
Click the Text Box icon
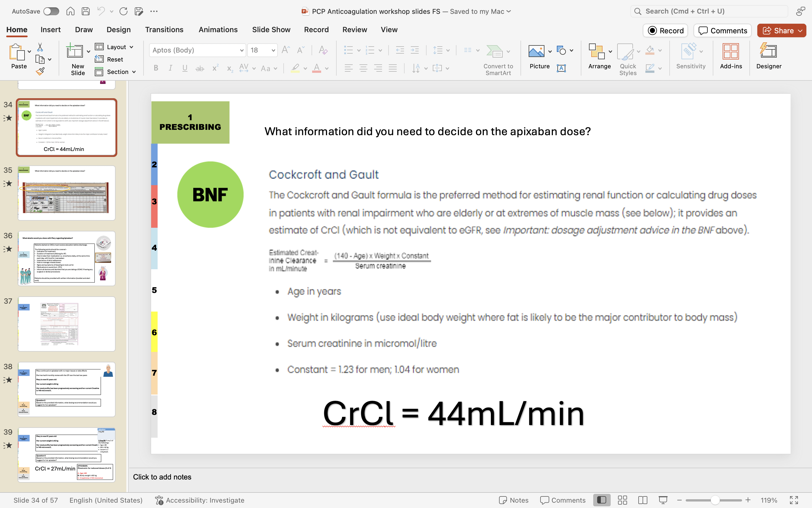click(561, 68)
